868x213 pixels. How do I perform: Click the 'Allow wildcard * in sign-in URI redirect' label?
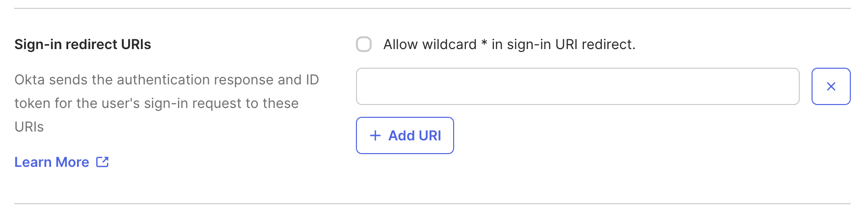click(509, 44)
